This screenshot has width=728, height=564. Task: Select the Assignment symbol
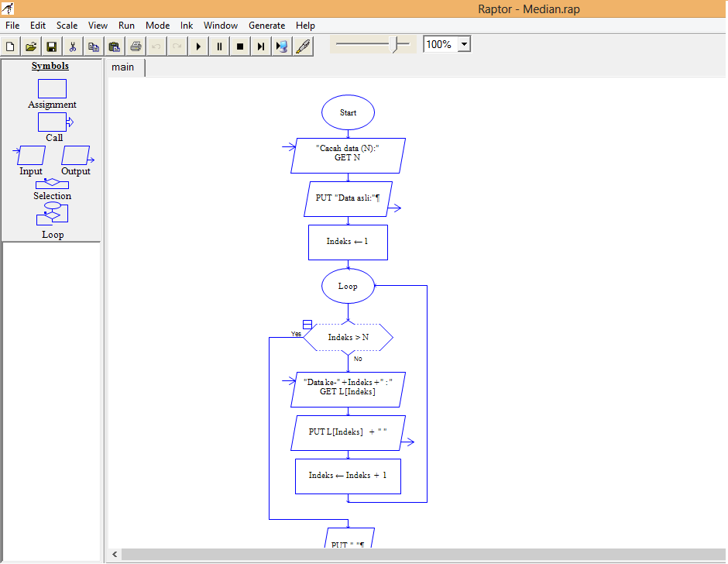tap(52, 89)
